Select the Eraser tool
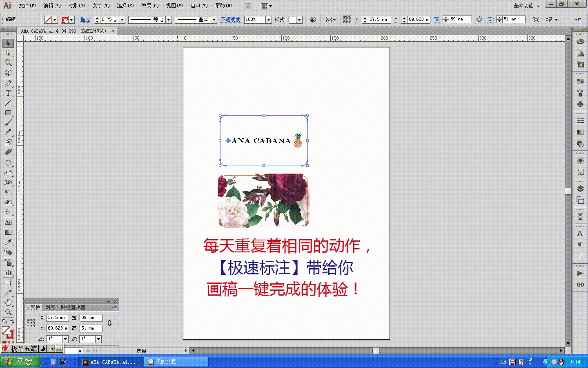 coord(8,152)
